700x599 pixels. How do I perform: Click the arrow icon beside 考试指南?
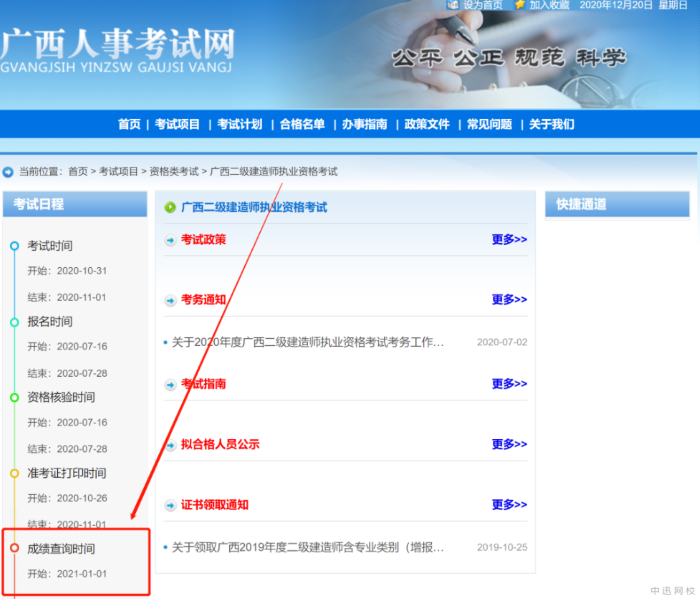[x=170, y=384]
